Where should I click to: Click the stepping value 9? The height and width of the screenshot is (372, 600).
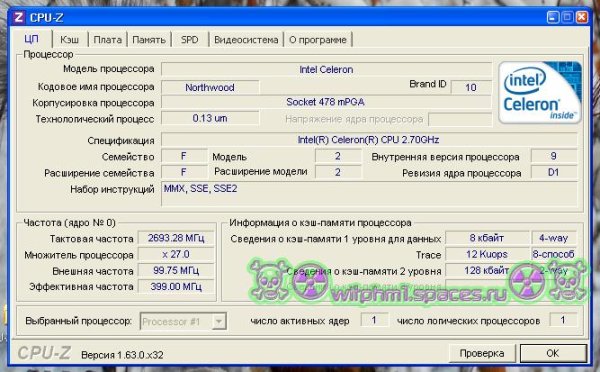554,156
